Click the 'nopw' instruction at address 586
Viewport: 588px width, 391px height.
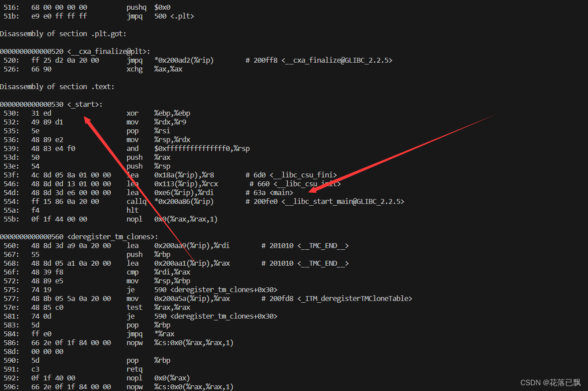point(180,343)
